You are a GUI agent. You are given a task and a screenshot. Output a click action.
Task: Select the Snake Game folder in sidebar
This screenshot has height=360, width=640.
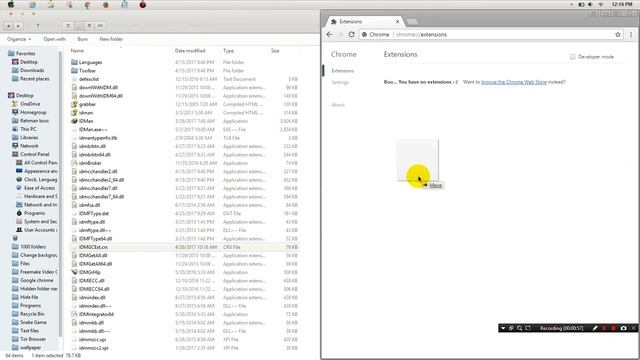pos(33,322)
